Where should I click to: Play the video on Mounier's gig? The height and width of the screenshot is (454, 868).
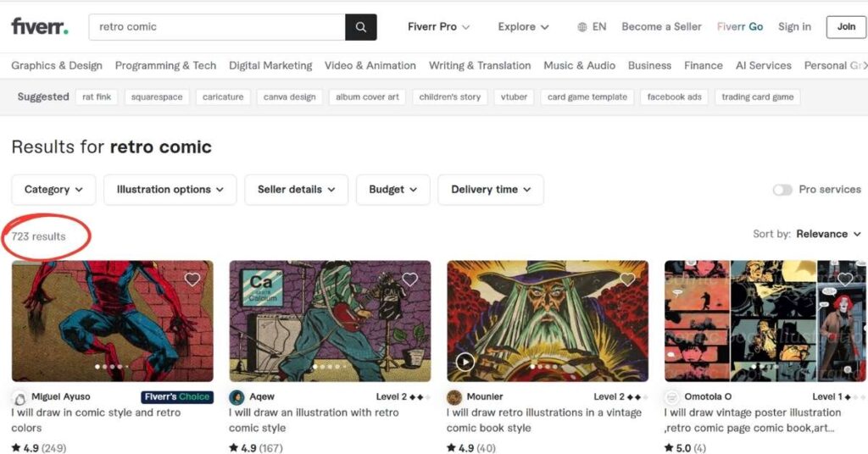coord(465,362)
